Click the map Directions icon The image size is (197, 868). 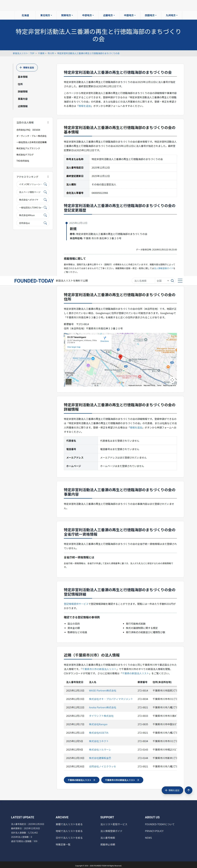(x=105, y=338)
